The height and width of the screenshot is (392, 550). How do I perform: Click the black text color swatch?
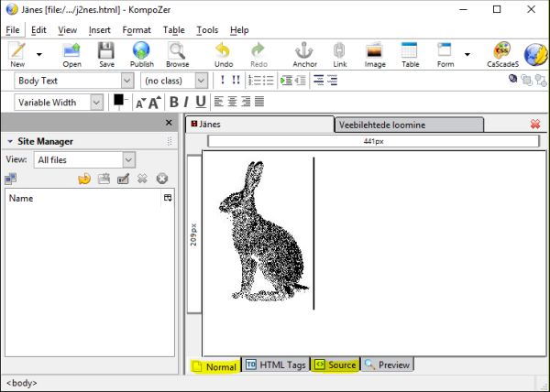pyautogui.click(x=118, y=100)
